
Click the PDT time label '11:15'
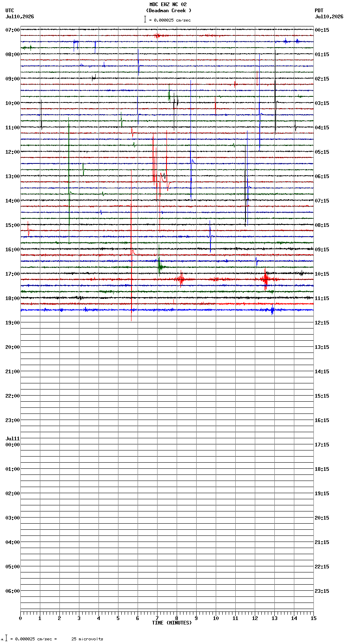tap(322, 298)
